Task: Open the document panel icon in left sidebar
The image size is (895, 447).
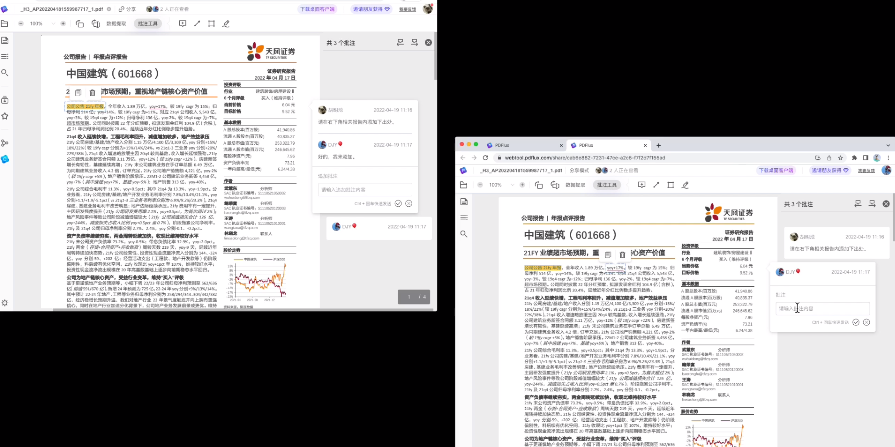Action: (x=5, y=40)
